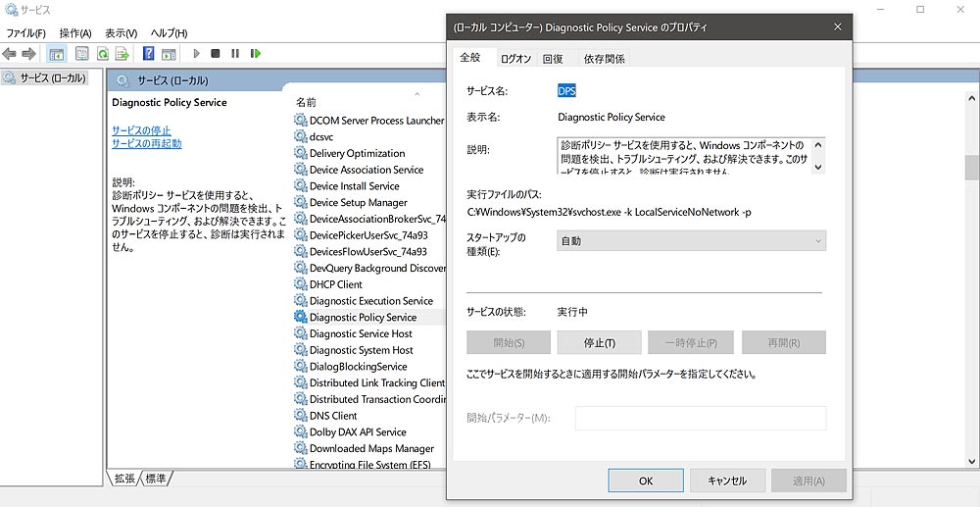This screenshot has width=980, height=507.
Task: Close the properties dialog with X
Action: point(838,26)
